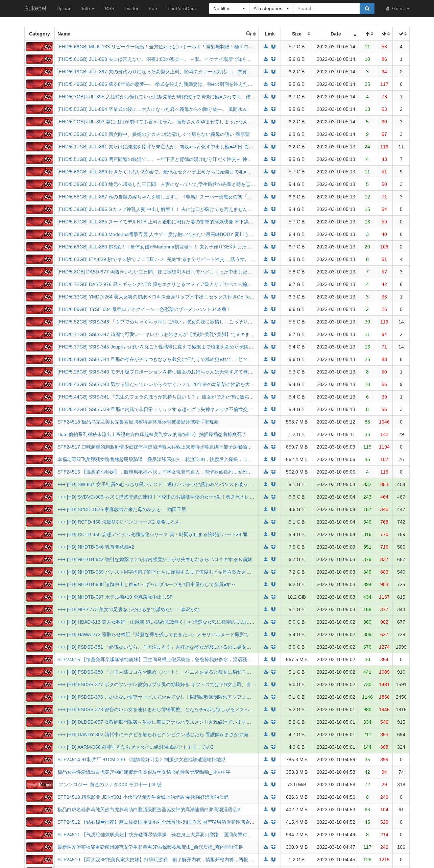This screenshot has width=434, height=868.
Task: Open magnet link for STP24515 row
Action: pyautogui.click(x=273, y=659)
